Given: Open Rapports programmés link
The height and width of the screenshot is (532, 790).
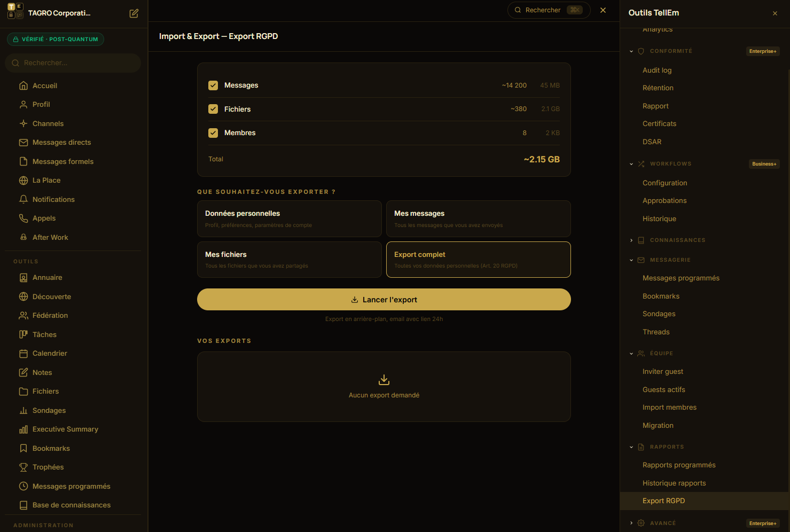Looking at the screenshot, I should pyautogui.click(x=679, y=465).
